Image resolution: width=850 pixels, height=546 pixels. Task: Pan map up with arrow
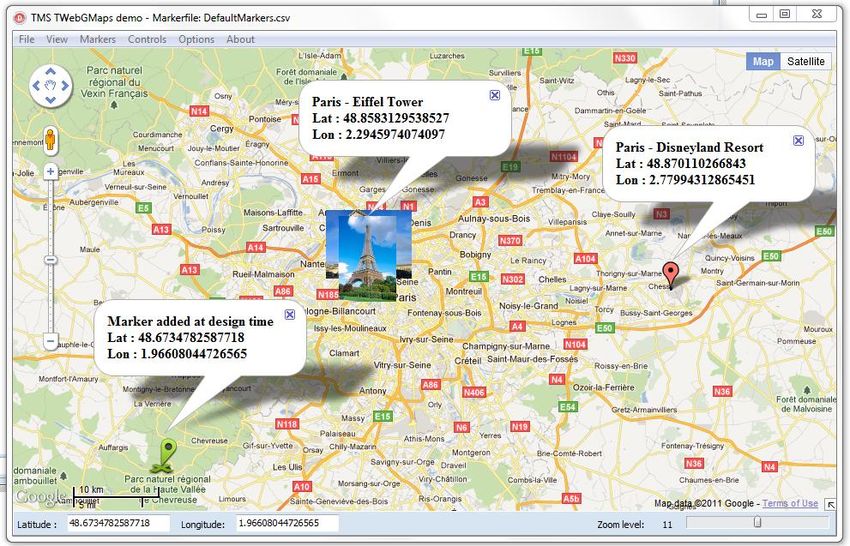point(50,71)
